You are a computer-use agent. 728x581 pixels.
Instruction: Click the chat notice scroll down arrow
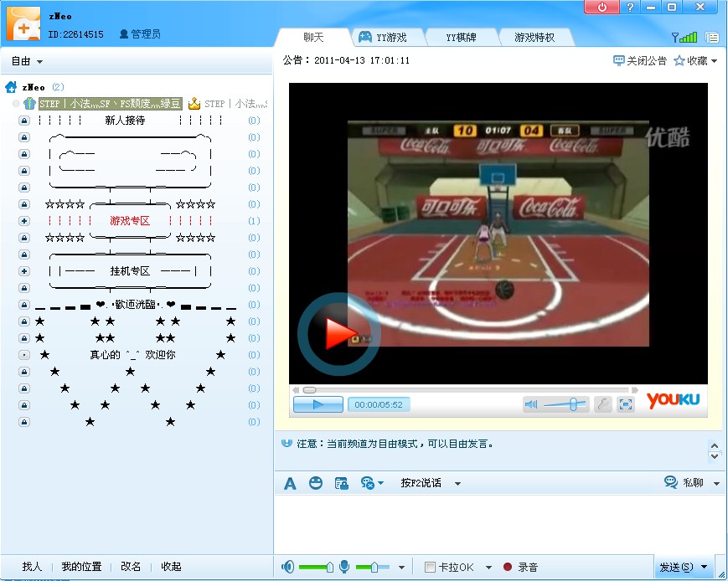[714, 456]
